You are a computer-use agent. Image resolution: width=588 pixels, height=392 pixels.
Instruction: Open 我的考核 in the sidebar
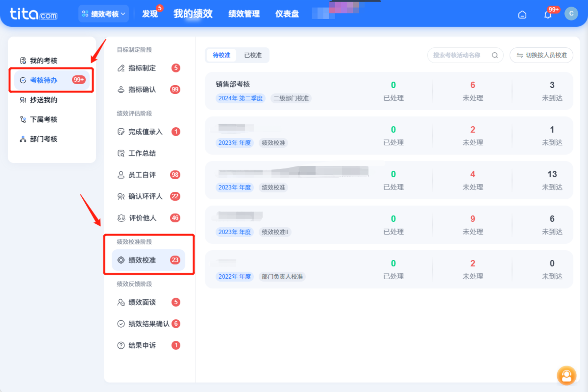tap(43, 61)
